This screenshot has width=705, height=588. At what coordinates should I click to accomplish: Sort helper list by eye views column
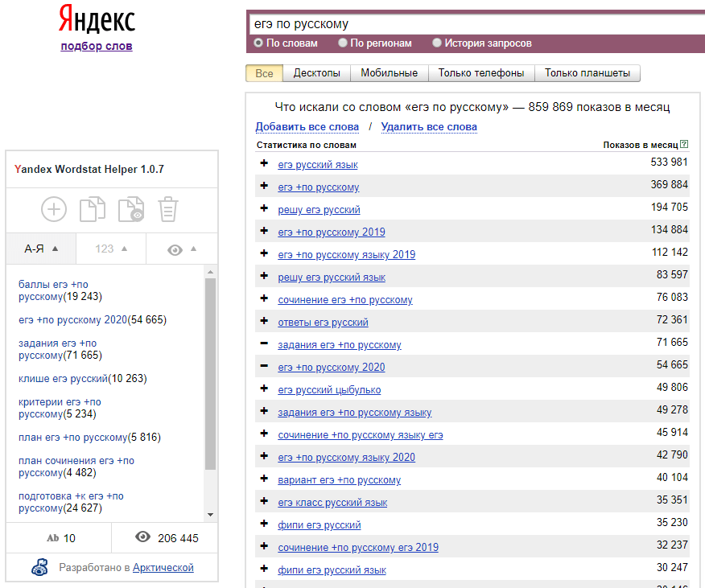(x=181, y=249)
